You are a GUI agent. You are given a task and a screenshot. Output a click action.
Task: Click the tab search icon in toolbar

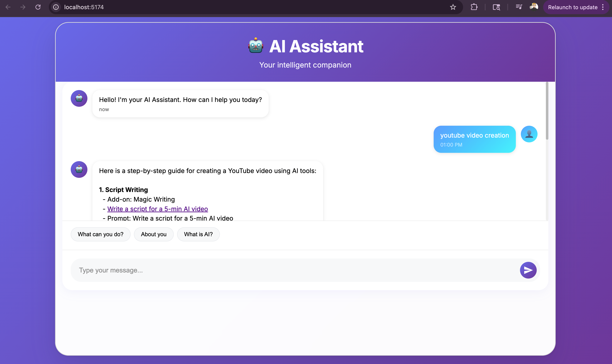pos(496,7)
